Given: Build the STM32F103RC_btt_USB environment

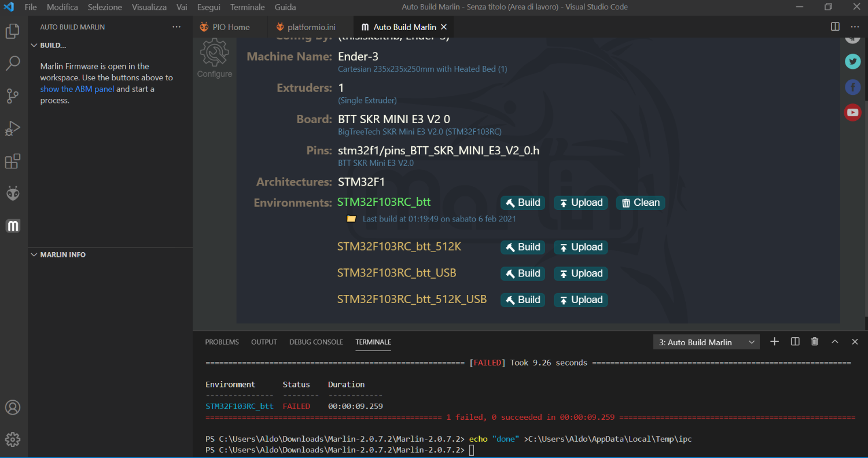Looking at the screenshot, I should [x=523, y=274].
